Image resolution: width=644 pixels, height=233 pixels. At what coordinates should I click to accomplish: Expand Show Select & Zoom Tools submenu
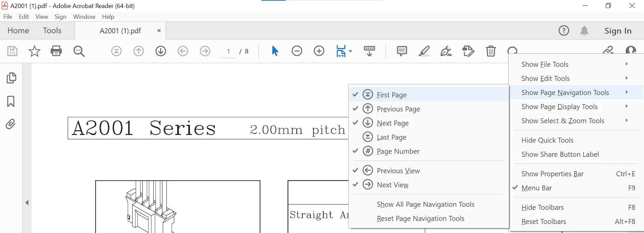coord(576,121)
